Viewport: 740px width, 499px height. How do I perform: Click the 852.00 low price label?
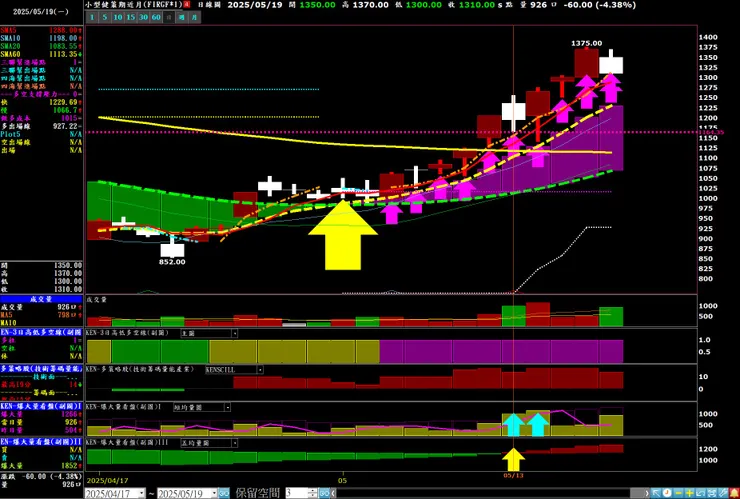coord(172,262)
